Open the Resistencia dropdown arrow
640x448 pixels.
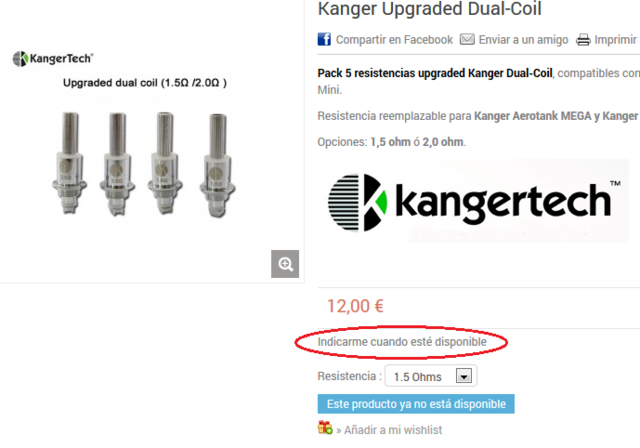(464, 376)
